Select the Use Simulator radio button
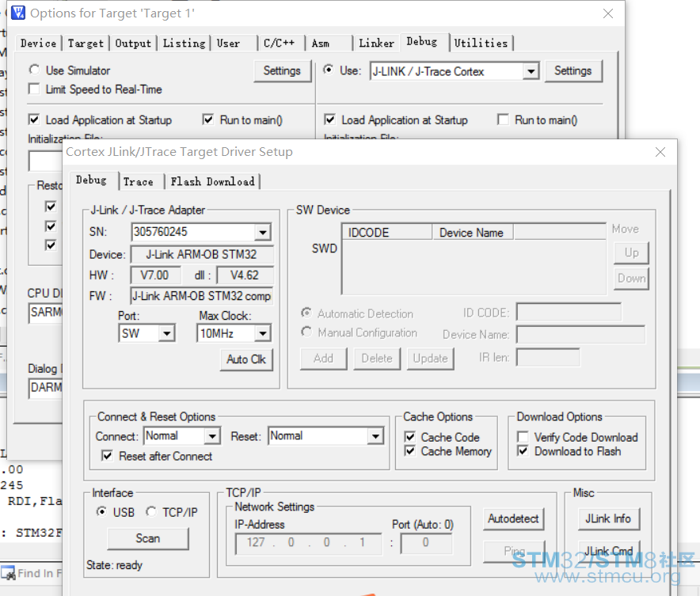The height and width of the screenshot is (596, 700). click(x=34, y=70)
